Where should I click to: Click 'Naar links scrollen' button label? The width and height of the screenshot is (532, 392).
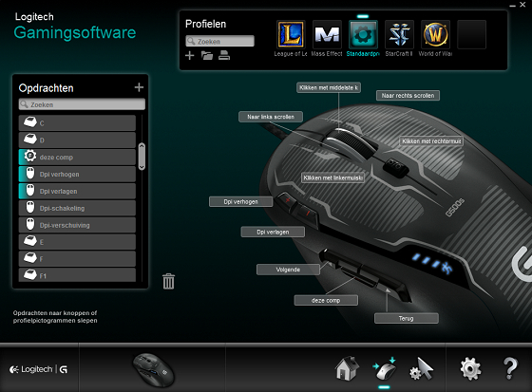271,117
